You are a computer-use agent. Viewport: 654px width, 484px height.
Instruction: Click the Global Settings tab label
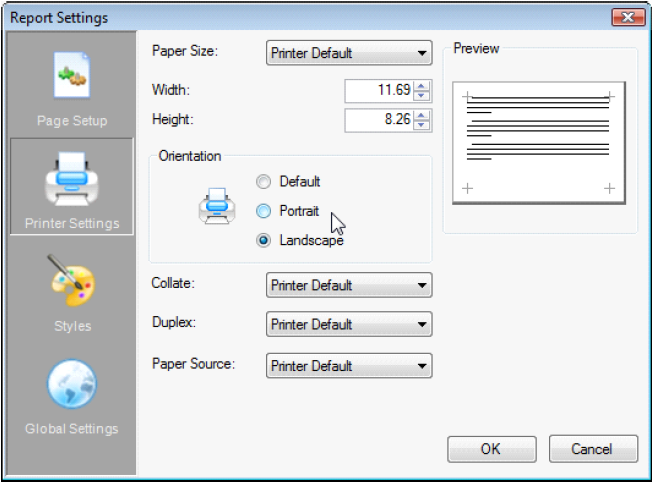point(72,429)
